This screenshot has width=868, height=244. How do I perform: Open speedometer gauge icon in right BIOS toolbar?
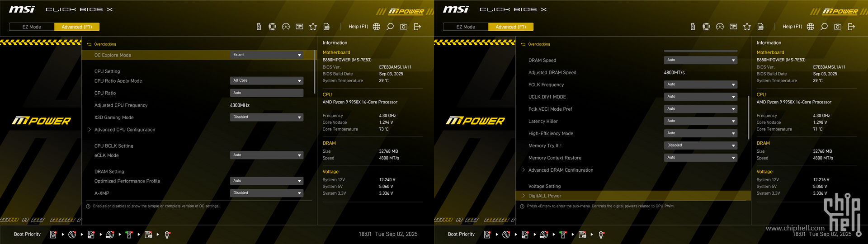click(x=720, y=27)
